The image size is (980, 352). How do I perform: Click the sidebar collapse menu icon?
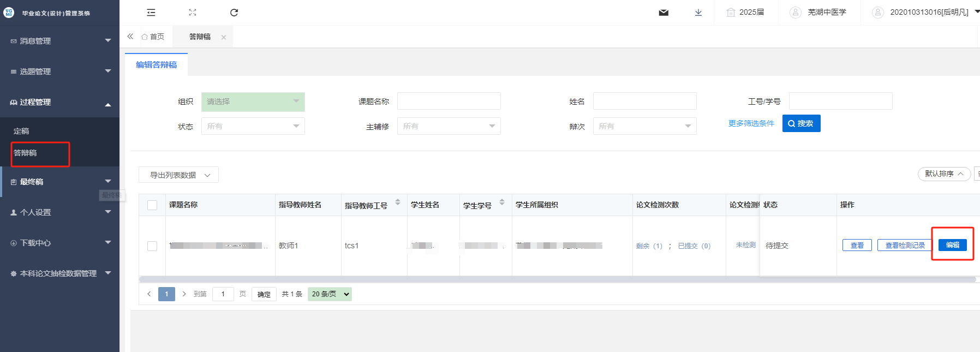click(151, 13)
